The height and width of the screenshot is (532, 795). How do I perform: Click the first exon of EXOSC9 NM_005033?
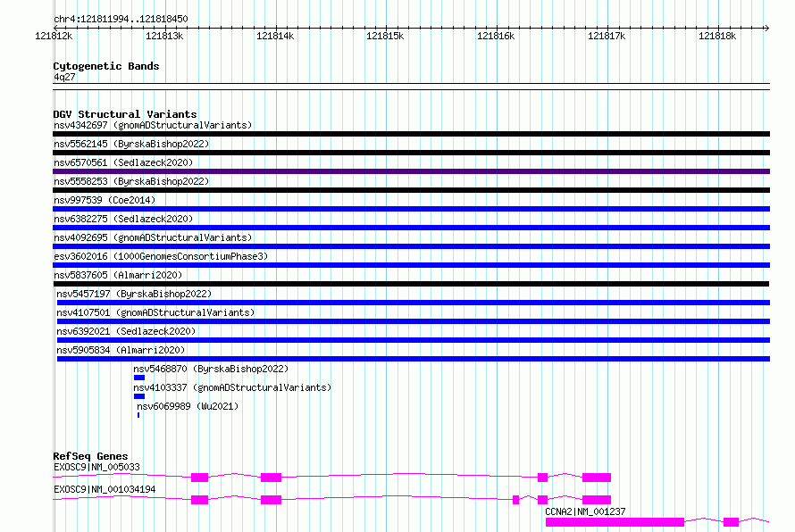coord(200,478)
